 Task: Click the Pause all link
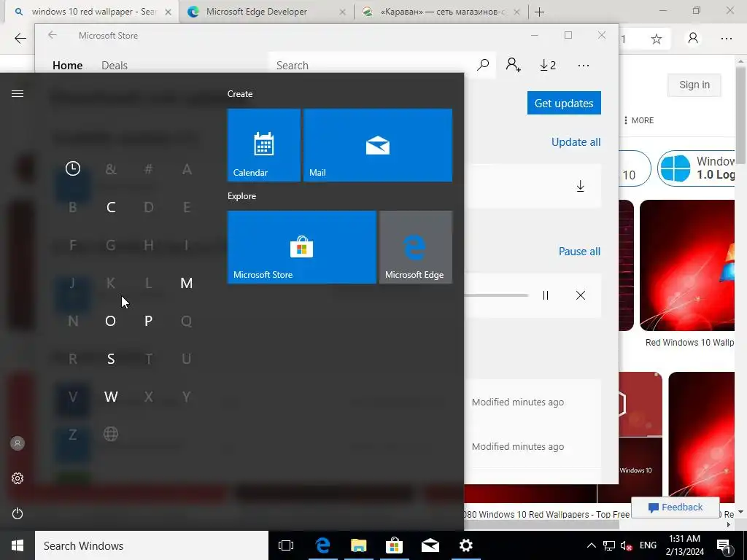pos(579,251)
